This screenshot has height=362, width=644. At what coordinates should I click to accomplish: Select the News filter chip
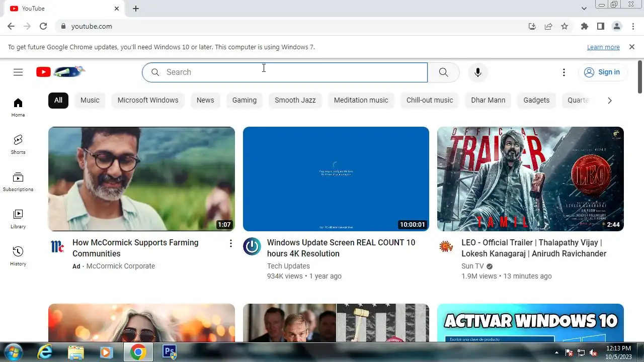click(x=205, y=100)
